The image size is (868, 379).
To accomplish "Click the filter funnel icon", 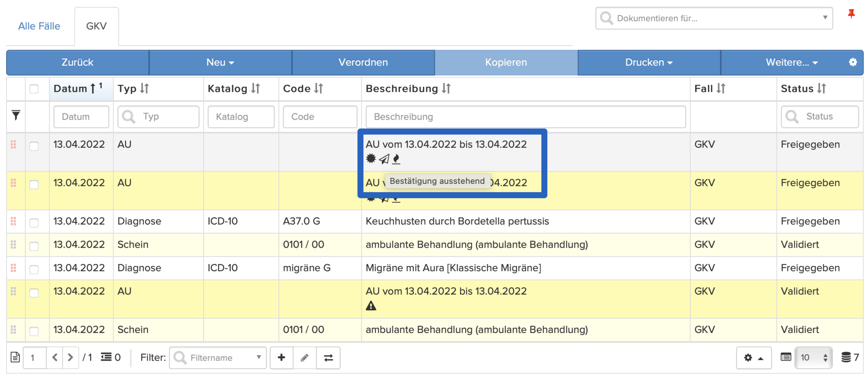I will click(15, 115).
